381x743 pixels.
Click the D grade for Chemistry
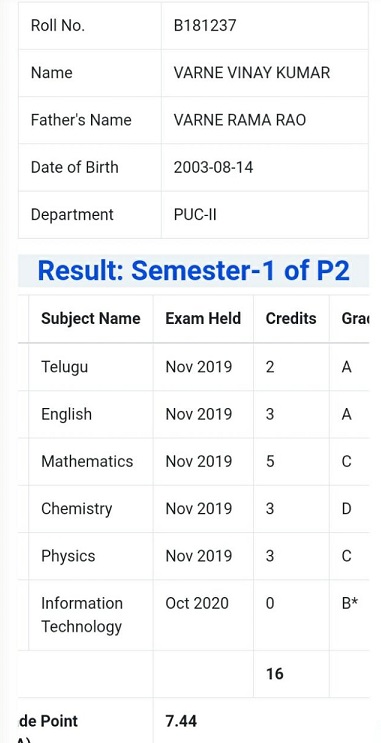tap(346, 509)
